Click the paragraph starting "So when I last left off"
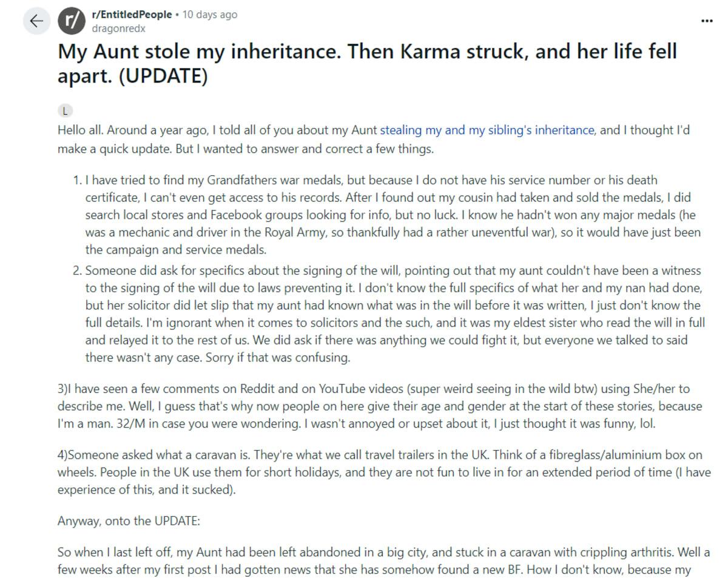 click(376, 561)
